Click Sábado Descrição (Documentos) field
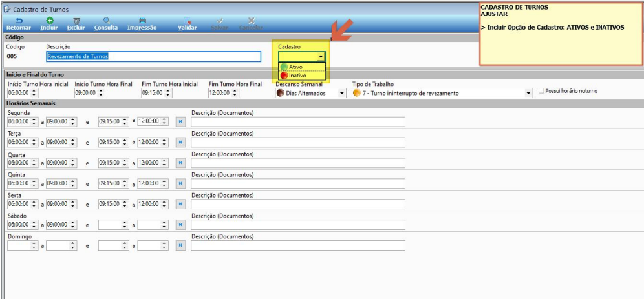The image size is (644, 299). 298,225
